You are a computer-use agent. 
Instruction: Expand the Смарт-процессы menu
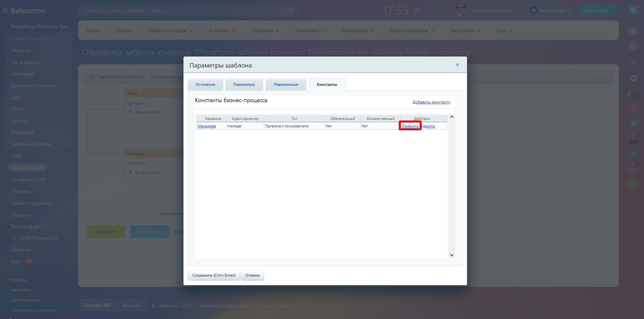[x=412, y=31]
